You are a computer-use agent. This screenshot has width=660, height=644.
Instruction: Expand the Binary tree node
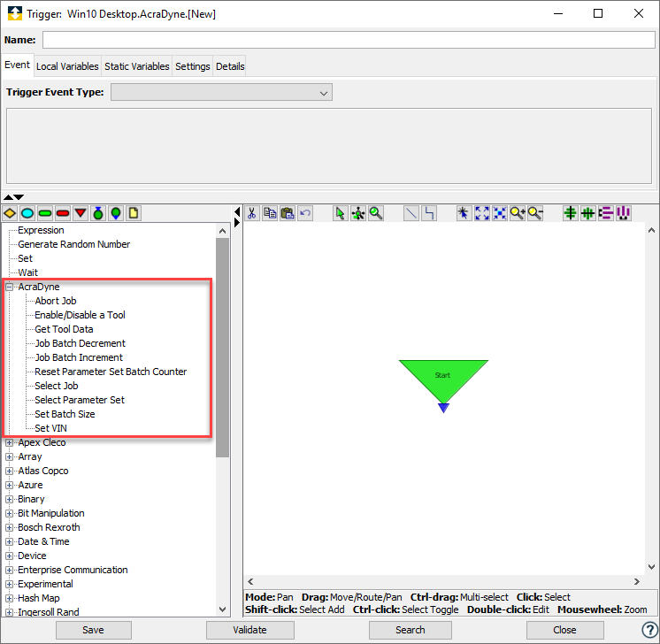pos(9,500)
